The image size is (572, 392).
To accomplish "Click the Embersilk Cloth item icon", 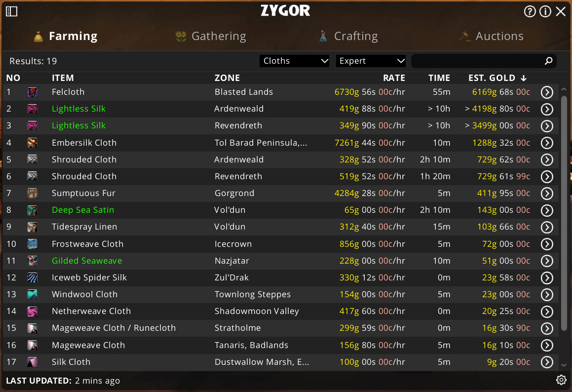I will (x=32, y=143).
